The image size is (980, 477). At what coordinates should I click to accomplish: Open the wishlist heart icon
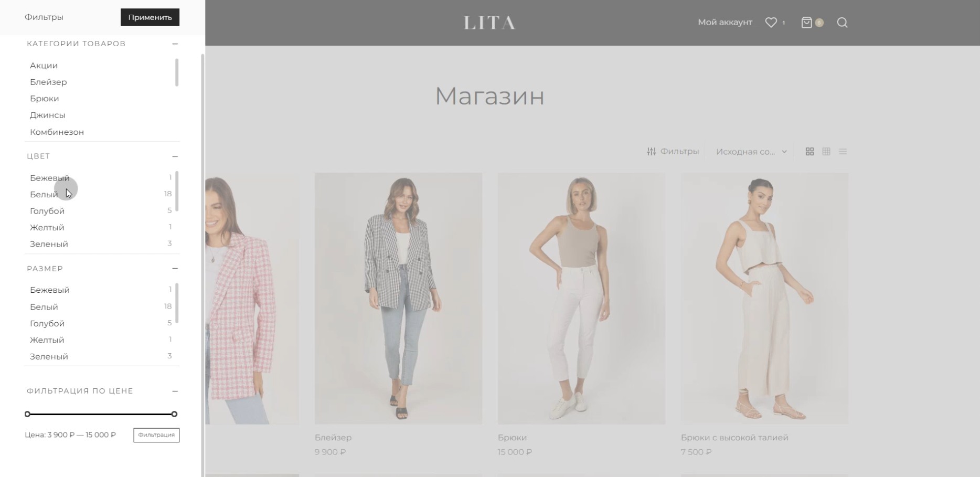pos(771,23)
